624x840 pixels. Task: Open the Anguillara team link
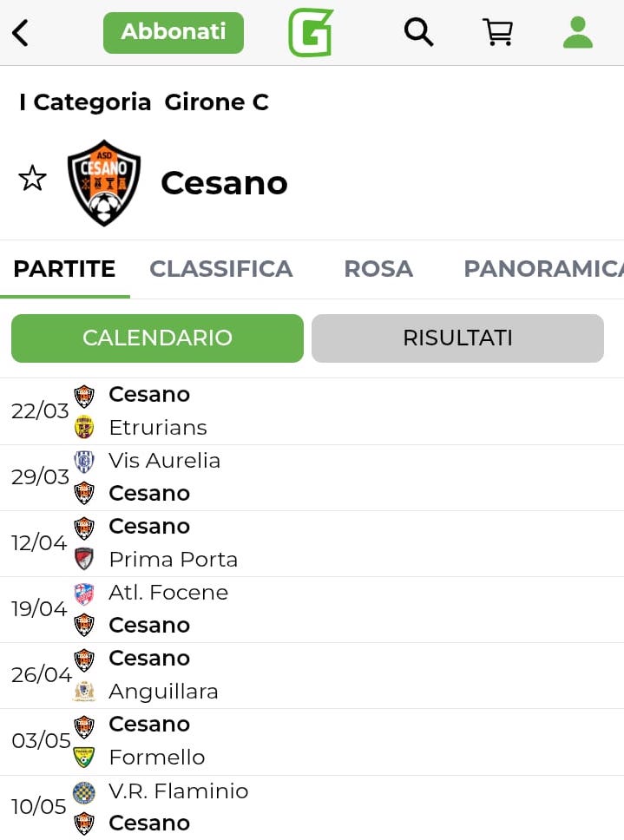click(163, 692)
